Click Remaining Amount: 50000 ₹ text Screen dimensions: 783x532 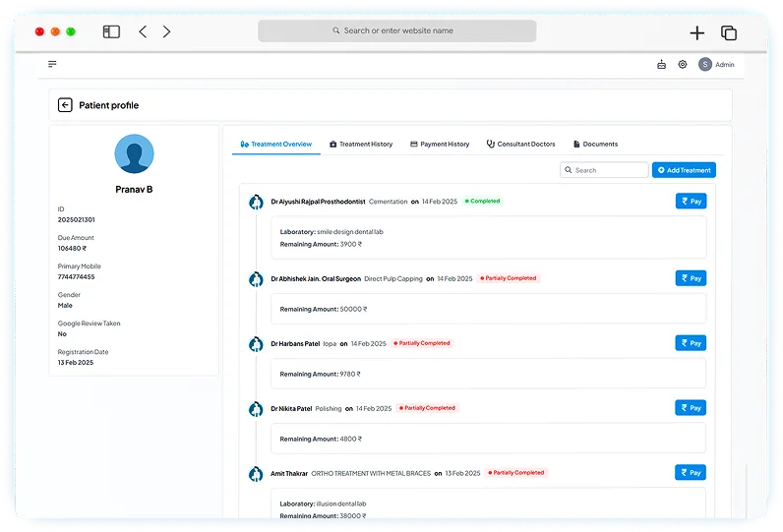(324, 310)
